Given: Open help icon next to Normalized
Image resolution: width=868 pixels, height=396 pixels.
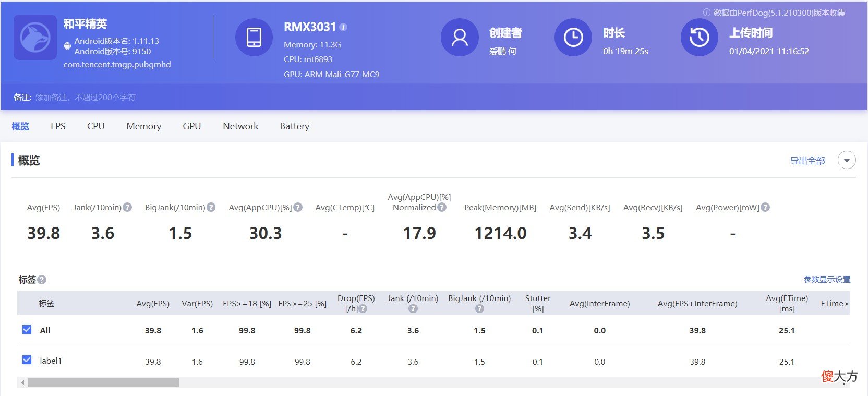Looking at the screenshot, I should [442, 207].
